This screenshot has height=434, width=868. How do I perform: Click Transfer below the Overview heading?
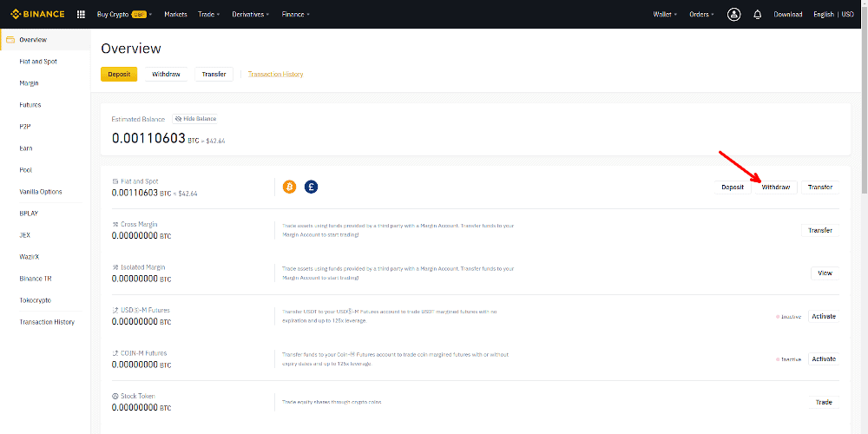(x=214, y=74)
